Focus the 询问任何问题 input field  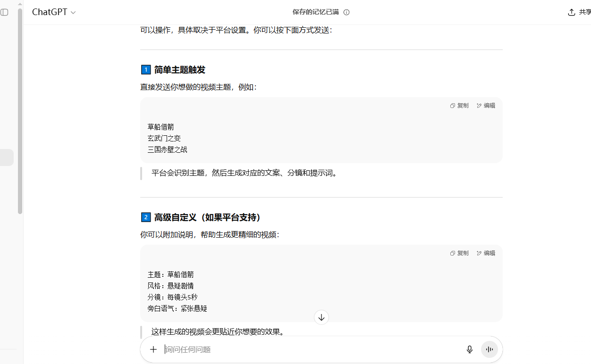point(312,349)
